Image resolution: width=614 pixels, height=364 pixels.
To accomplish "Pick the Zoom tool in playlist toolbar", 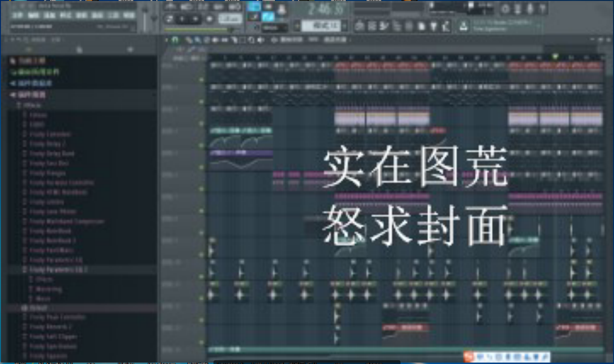I will coord(251,40).
